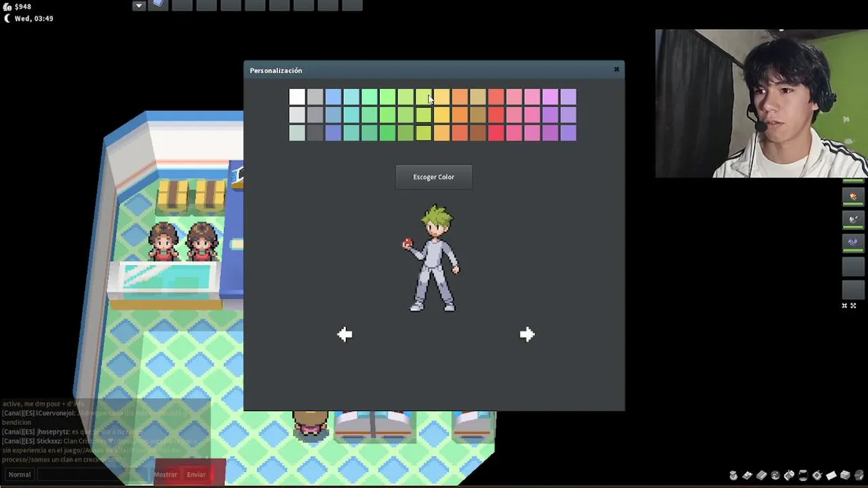Click chat username ICuervonejoI
The width and height of the screenshot is (868, 488).
click(x=55, y=413)
